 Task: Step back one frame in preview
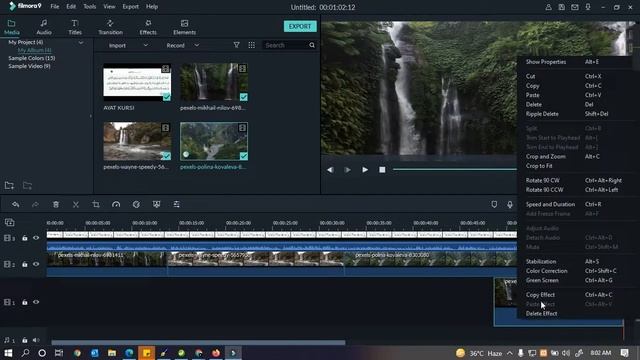click(330, 169)
